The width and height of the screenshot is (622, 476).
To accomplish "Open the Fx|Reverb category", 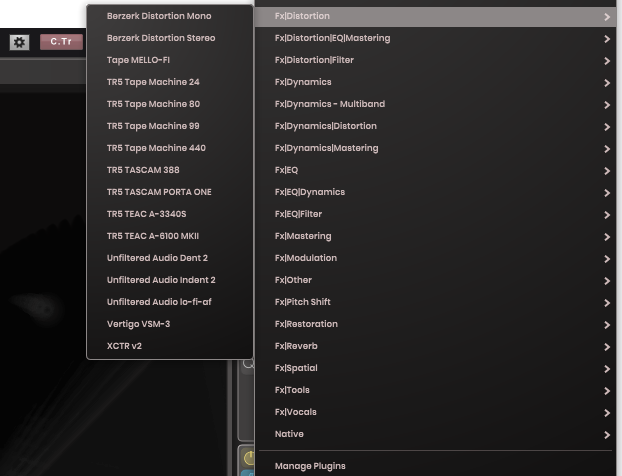I will [436, 347].
